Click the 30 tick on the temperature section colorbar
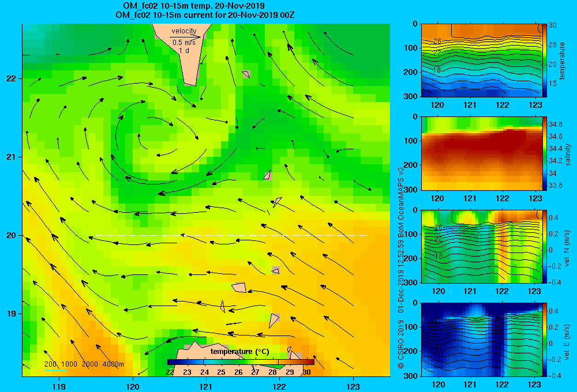Viewport: 577px width, 392px height. click(553, 25)
